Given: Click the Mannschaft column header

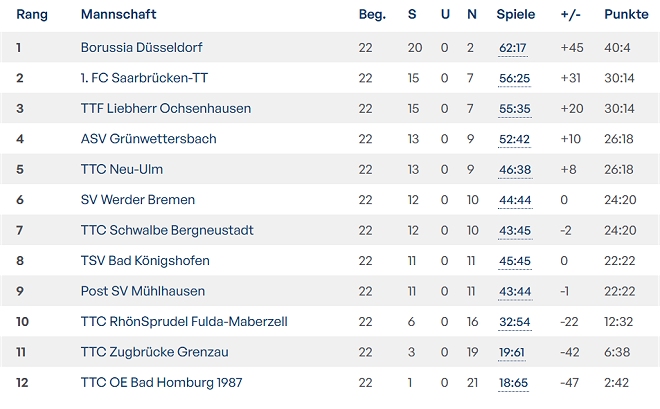Looking at the screenshot, I should tap(118, 15).
